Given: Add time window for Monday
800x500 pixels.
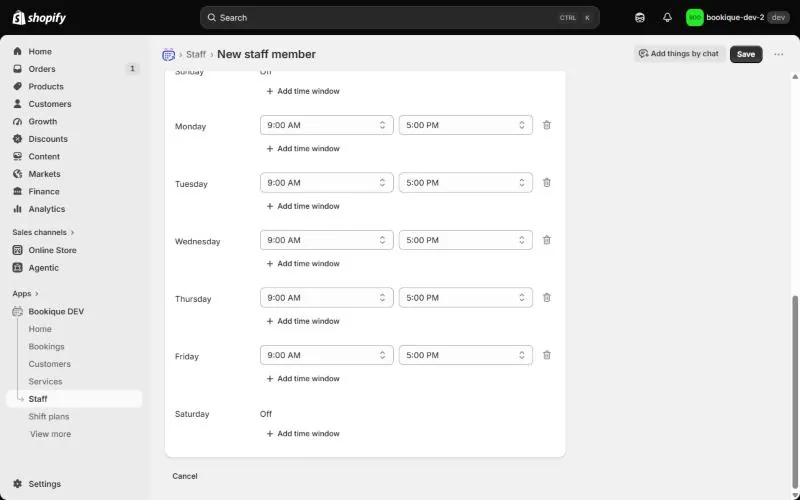Looking at the screenshot, I should [x=303, y=148].
